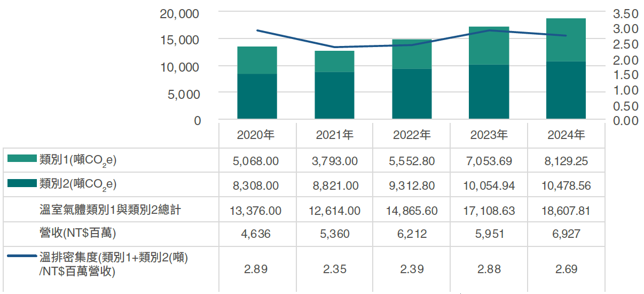Screen dimensions: 644x294
Task: Select the 2022年 column header
Action: click(412, 135)
